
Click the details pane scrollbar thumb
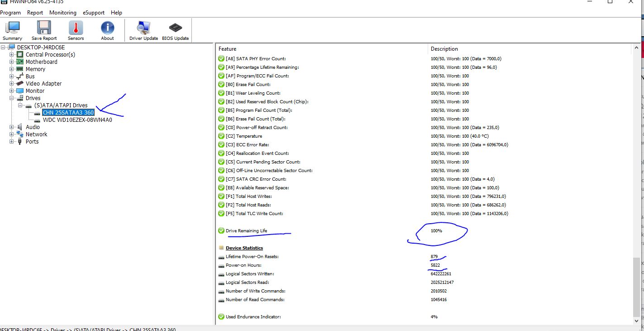click(637, 287)
